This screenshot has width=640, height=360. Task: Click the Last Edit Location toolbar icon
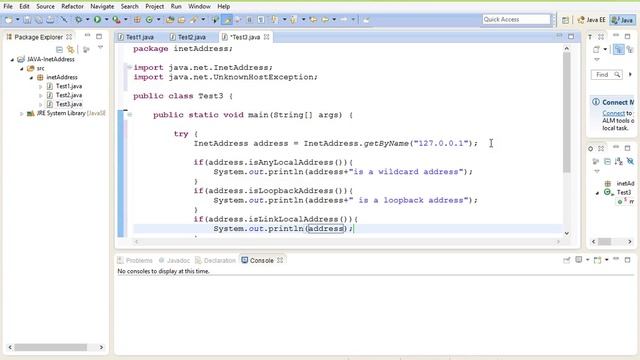tap(313, 20)
